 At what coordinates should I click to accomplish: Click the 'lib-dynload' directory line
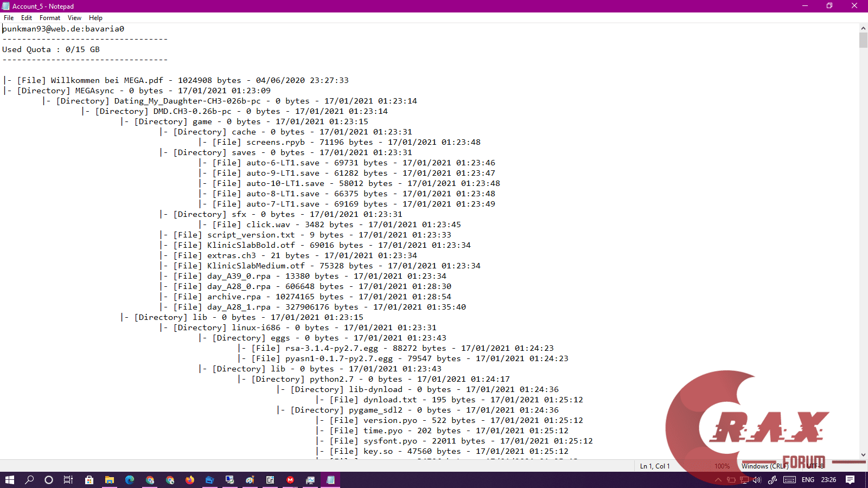[x=418, y=389]
